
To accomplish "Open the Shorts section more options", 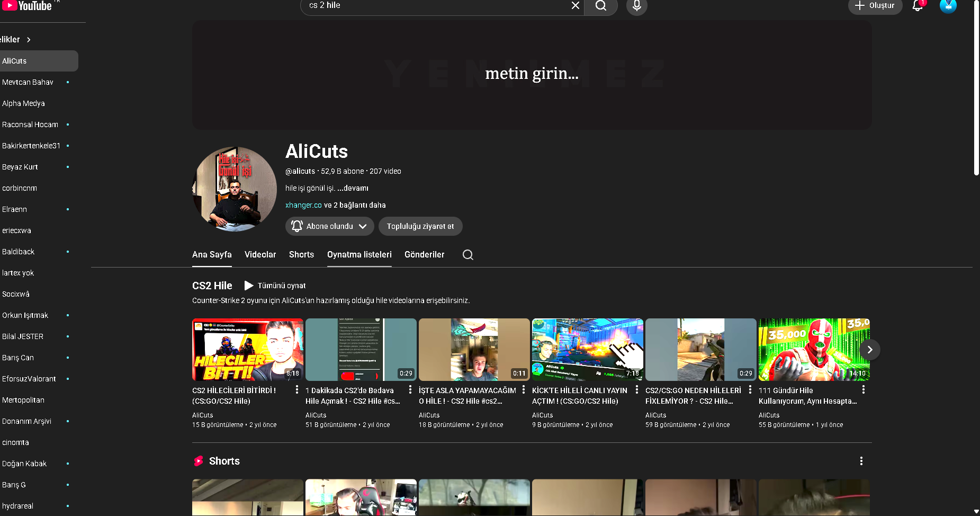I will pyautogui.click(x=861, y=461).
